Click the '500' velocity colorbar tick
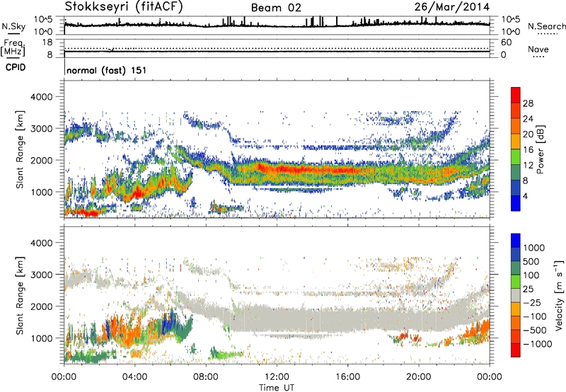The height and width of the screenshot is (392, 566). click(531, 261)
